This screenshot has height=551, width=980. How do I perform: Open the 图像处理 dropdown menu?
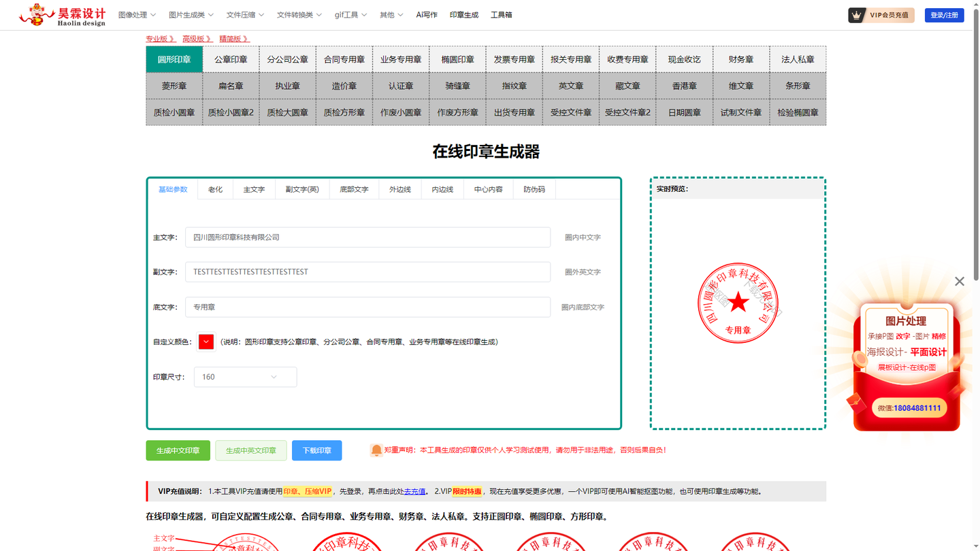pos(137,15)
